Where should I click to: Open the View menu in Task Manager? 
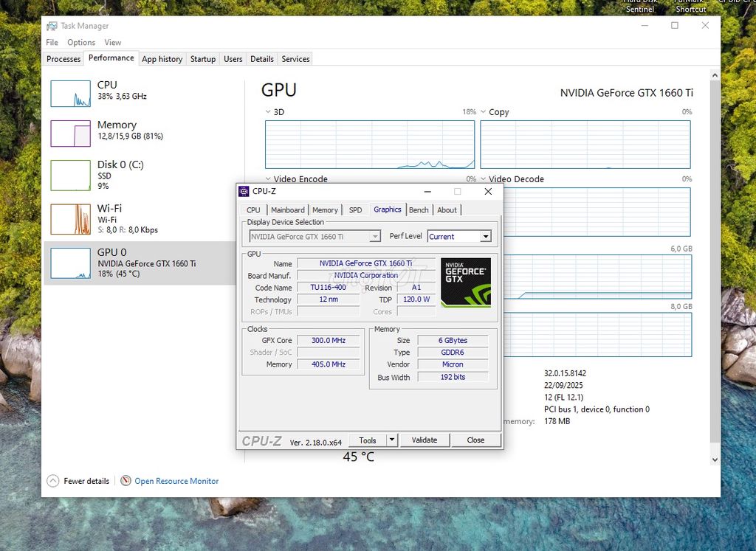[113, 42]
